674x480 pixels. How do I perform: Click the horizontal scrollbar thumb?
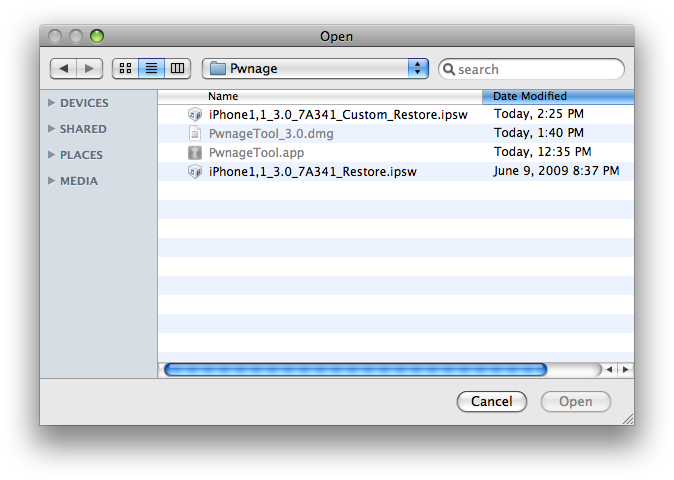355,369
